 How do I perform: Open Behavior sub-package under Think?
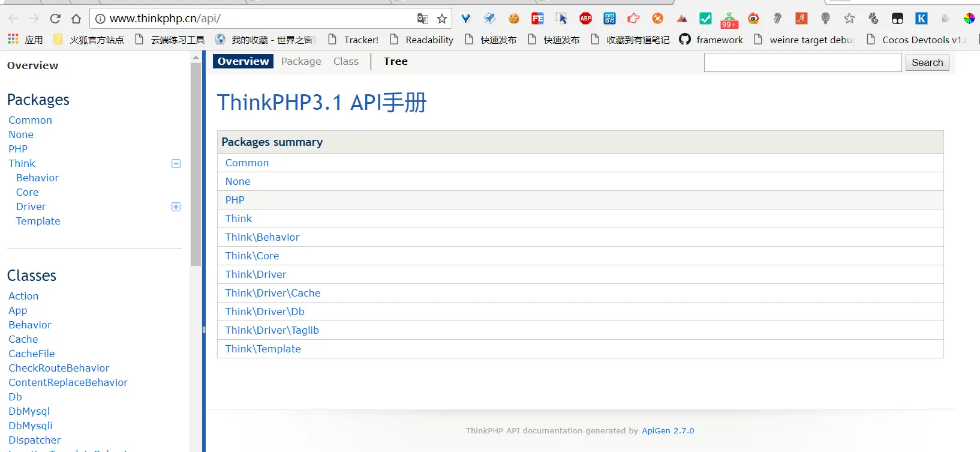pyautogui.click(x=37, y=178)
